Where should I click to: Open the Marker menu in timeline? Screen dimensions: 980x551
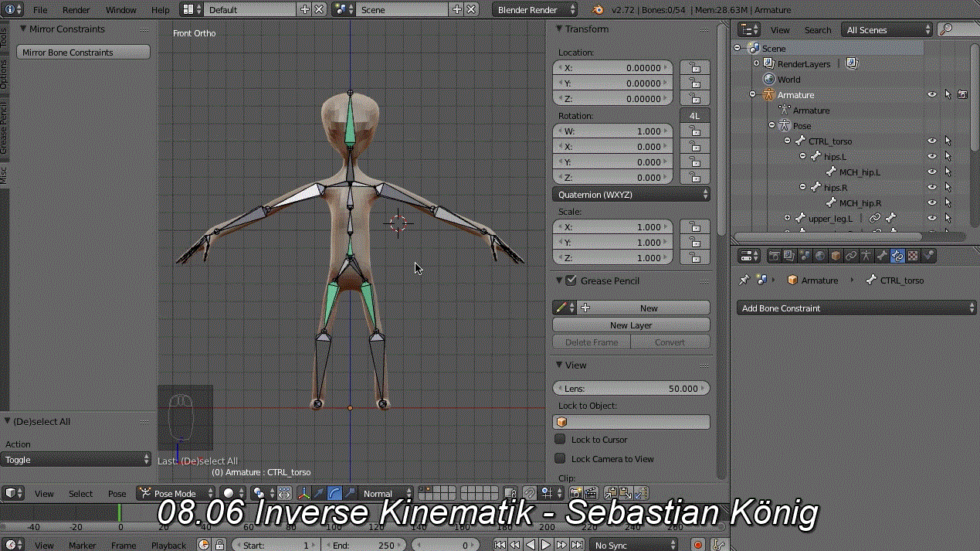[82, 545]
